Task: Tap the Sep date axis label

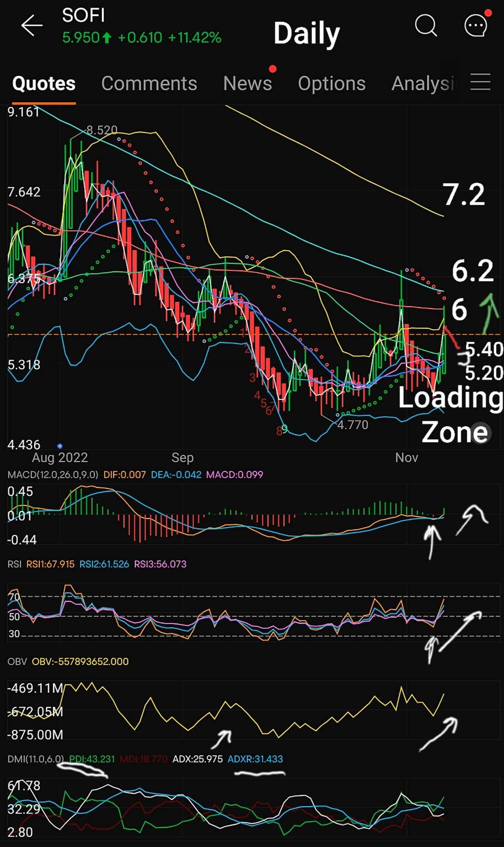Action: (183, 458)
